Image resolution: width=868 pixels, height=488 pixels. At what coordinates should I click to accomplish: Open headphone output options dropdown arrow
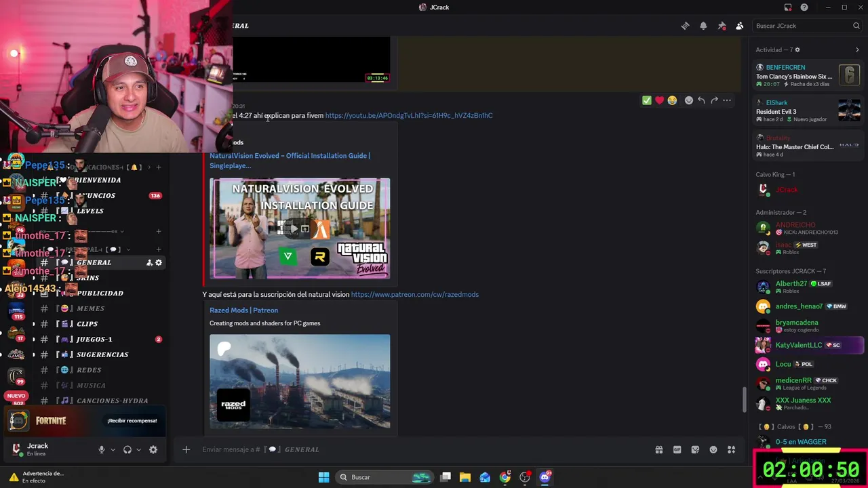pos(138,449)
